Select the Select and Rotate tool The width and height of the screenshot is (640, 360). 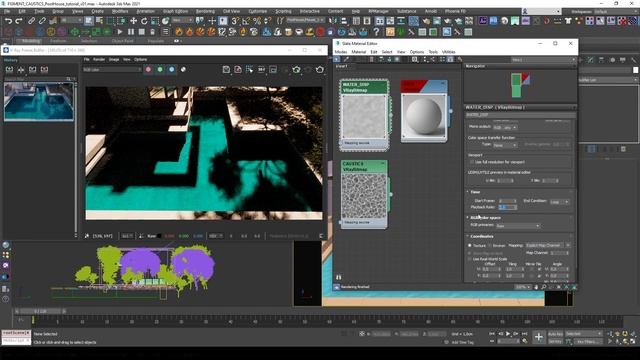tap(144, 21)
